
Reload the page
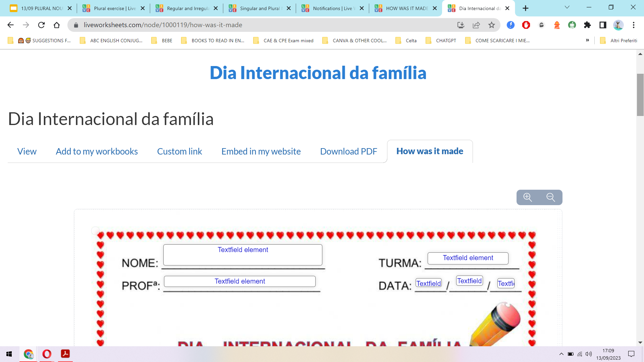(x=41, y=25)
